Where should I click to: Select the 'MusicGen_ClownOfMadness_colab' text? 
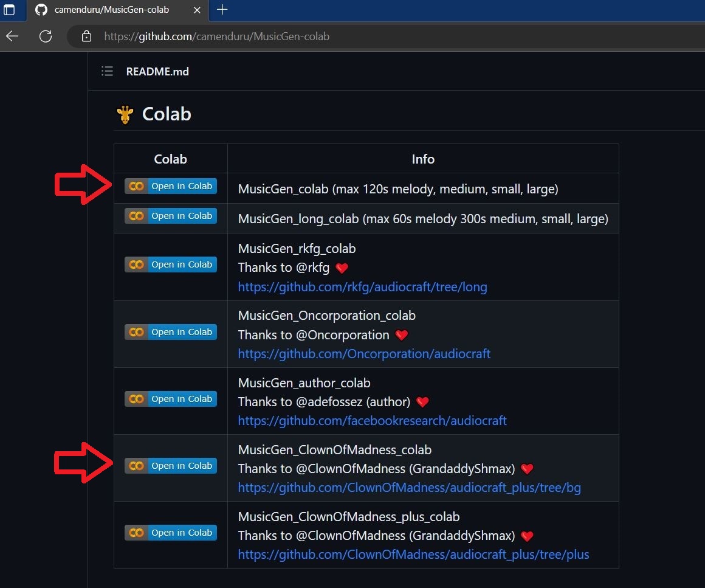click(335, 450)
